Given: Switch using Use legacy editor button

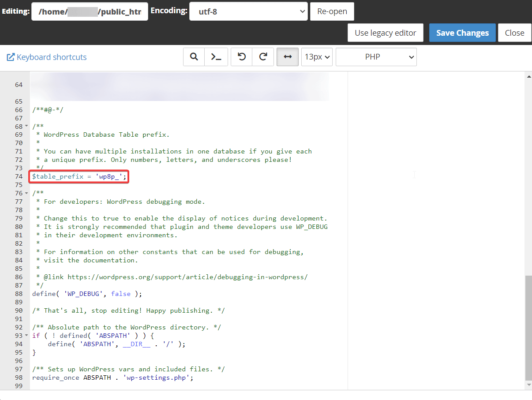Looking at the screenshot, I should 385,33.
